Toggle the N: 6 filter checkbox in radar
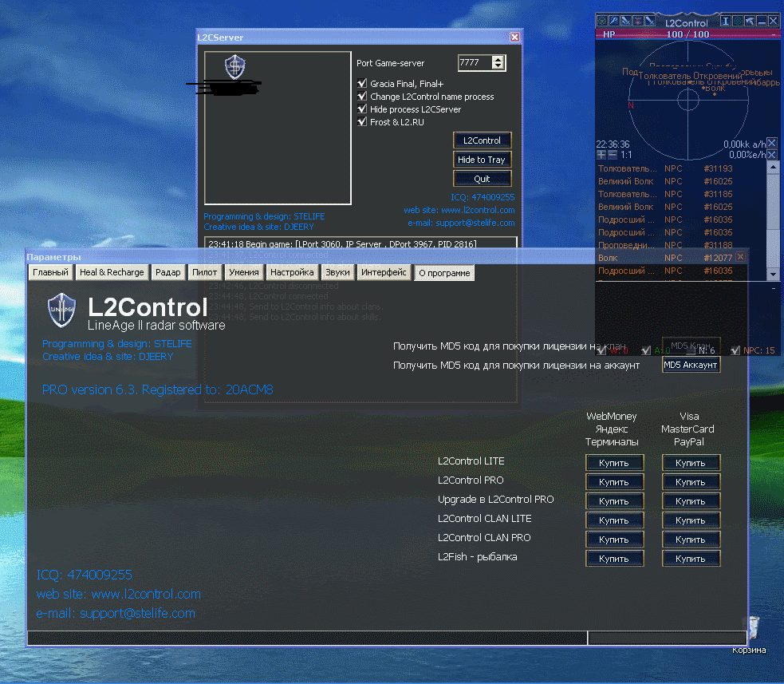784x684 pixels. (691, 350)
